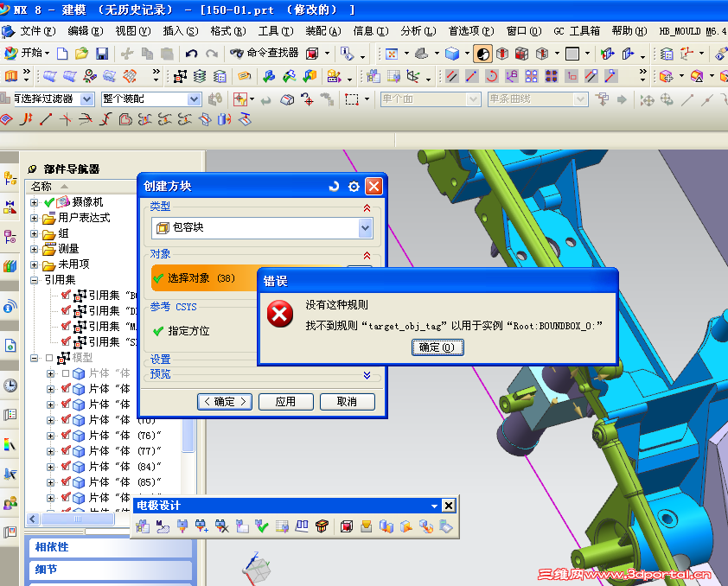Toggle the check mark of 片体 (76)
Image resolution: width=728 pixels, height=586 pixels.
coord(66,436)
